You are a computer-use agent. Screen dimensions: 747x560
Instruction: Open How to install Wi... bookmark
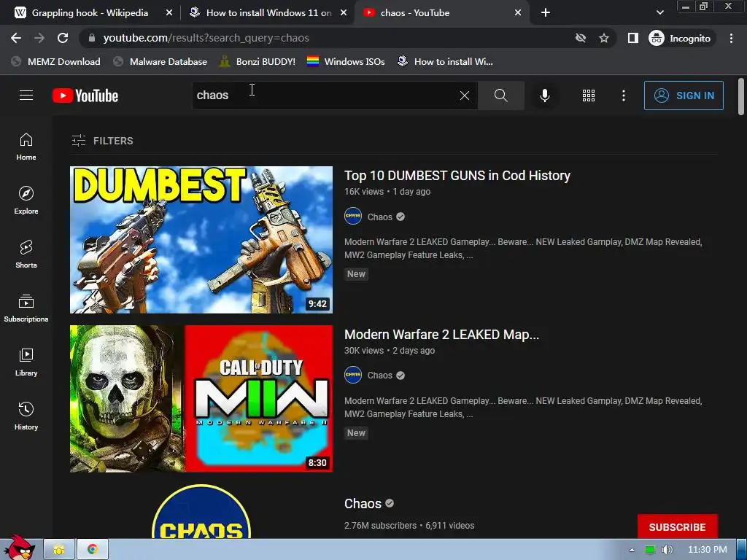[445, 61]
